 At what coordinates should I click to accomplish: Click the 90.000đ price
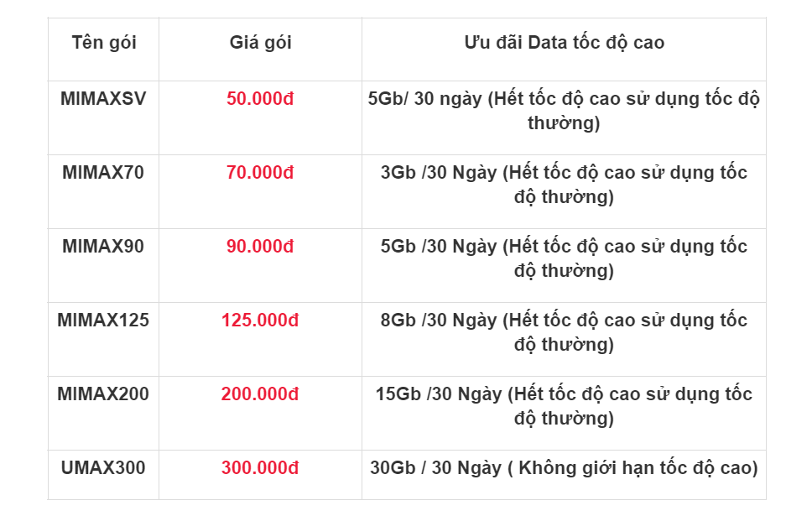click(260, 247)
